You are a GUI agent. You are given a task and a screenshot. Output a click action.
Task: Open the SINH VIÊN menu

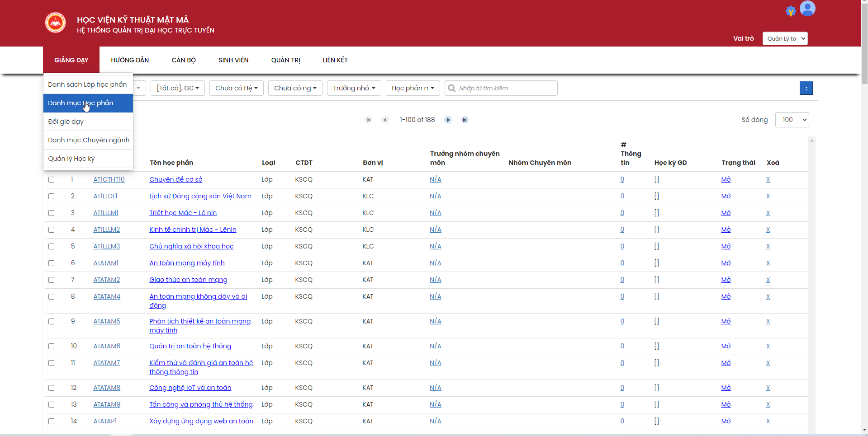(233, 60)
